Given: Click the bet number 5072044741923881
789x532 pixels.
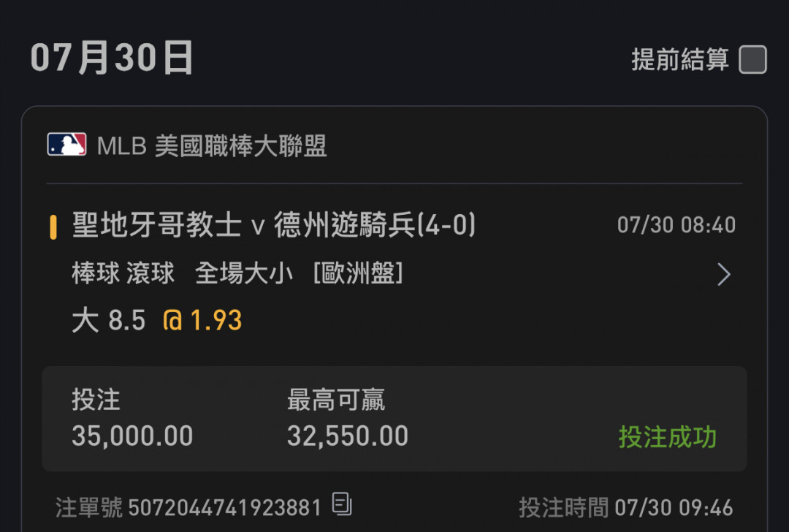Looking at the screenshot, I should click(x=225, y=507).
